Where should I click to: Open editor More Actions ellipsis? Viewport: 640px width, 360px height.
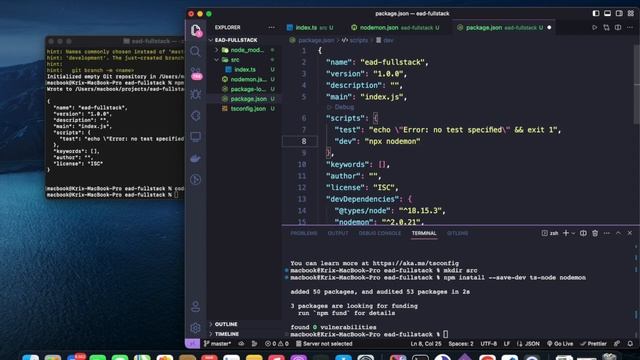pos(630,27)
